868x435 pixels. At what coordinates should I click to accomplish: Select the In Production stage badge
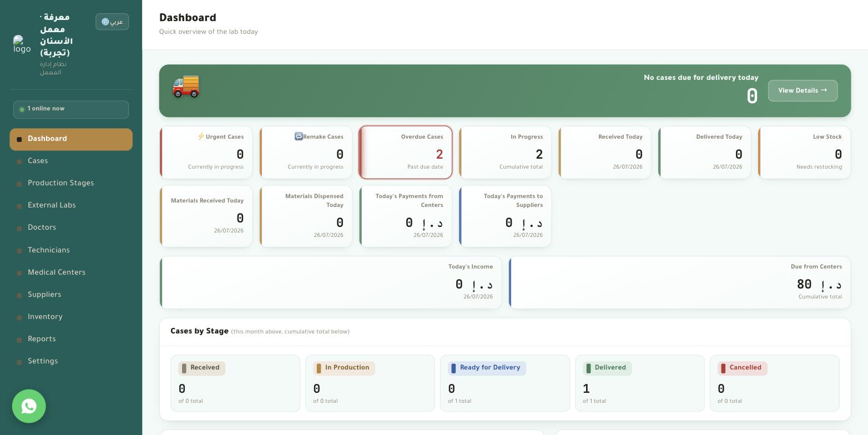[344, 368]
